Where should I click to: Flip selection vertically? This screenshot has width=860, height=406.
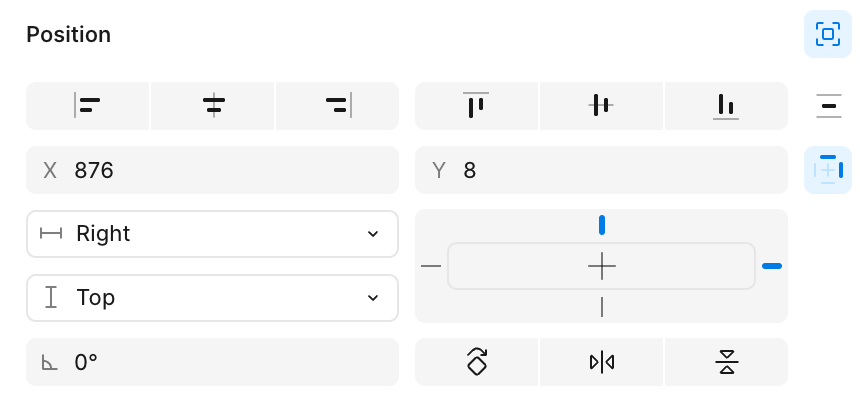(726, 362)
